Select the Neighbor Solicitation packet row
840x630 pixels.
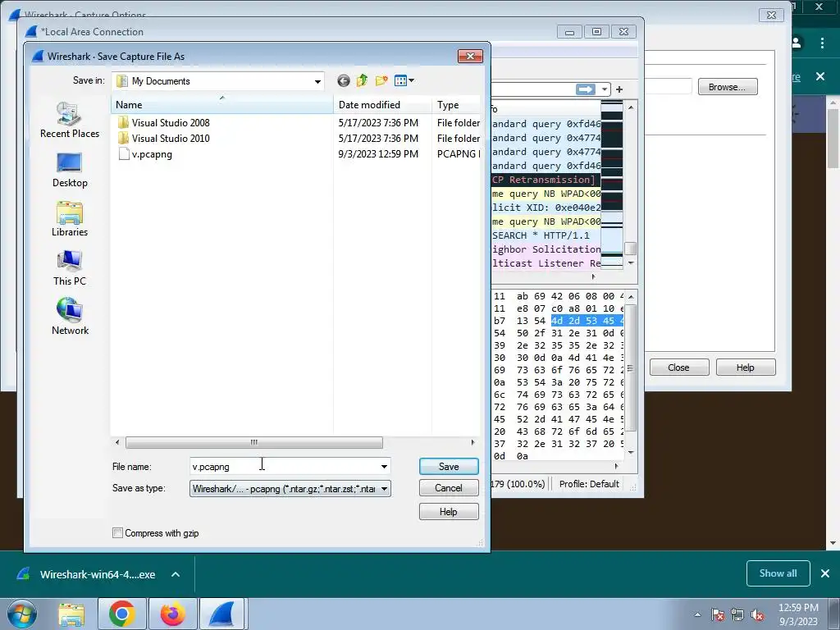[546, 249]
